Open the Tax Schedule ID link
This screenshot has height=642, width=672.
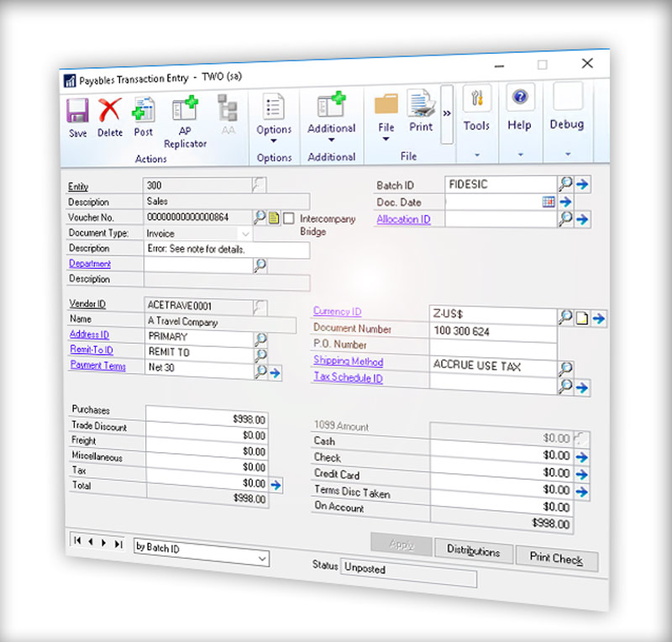(x=348, y=377)
